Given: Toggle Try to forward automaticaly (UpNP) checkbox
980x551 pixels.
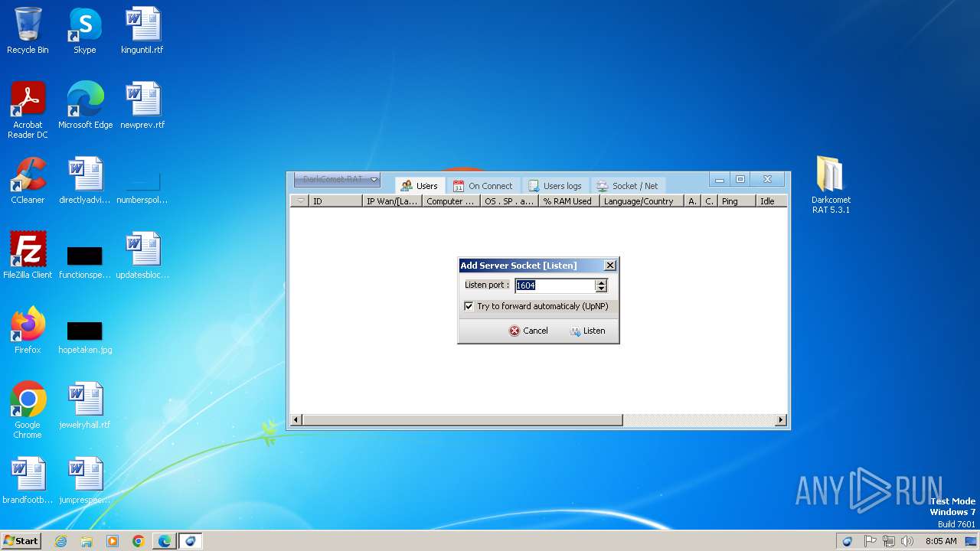Looking at the screenshot, I should tap(469, 306).
